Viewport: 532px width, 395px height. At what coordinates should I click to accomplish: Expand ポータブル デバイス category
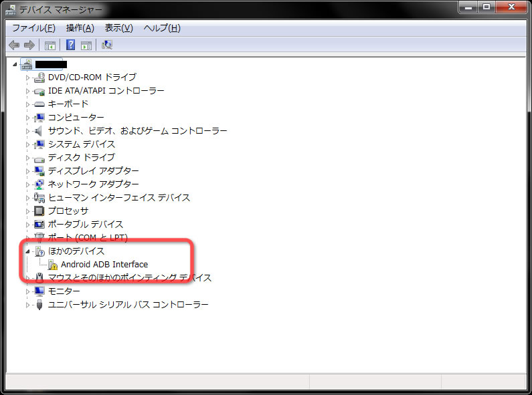[x=28, y=225]
